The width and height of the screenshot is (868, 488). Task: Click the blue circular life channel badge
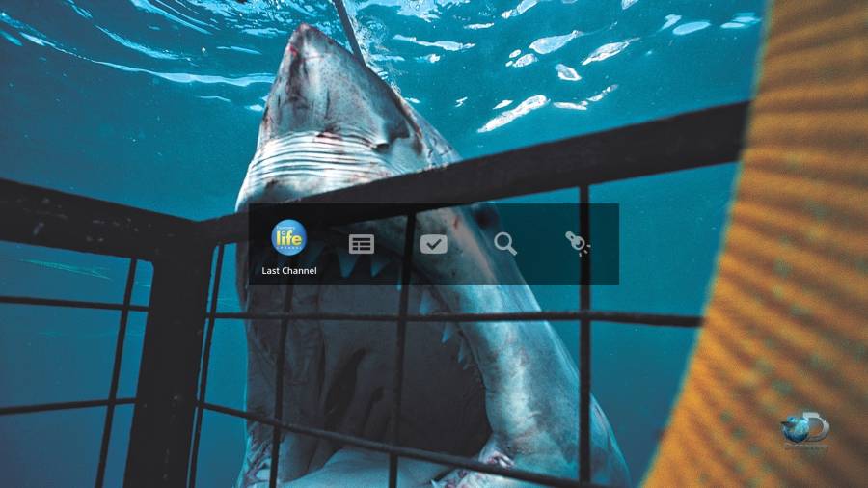(x=288, y=237)
